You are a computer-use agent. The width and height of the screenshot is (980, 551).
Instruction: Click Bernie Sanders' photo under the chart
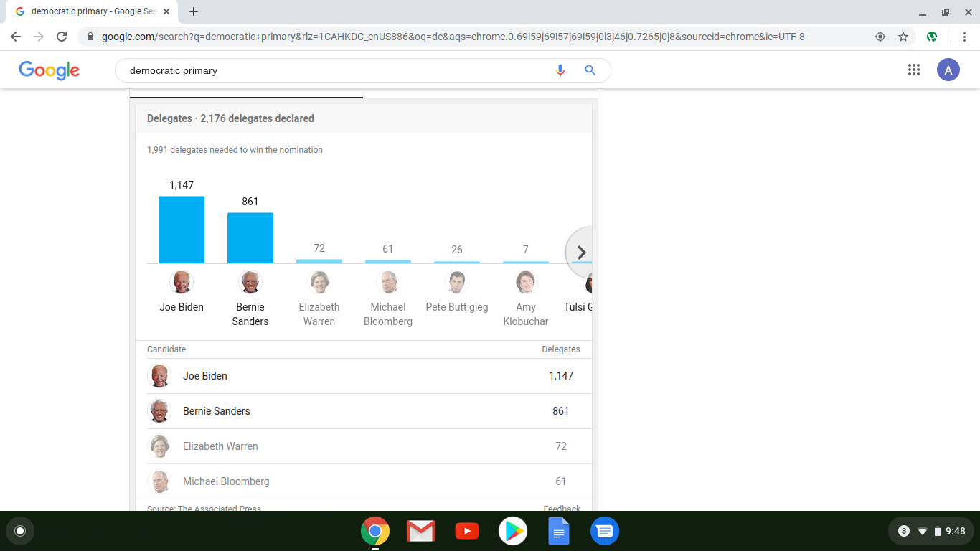[250, 282]
